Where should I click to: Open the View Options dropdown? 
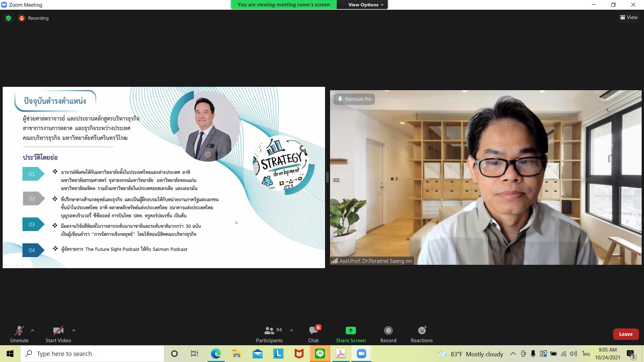(365, 5)
